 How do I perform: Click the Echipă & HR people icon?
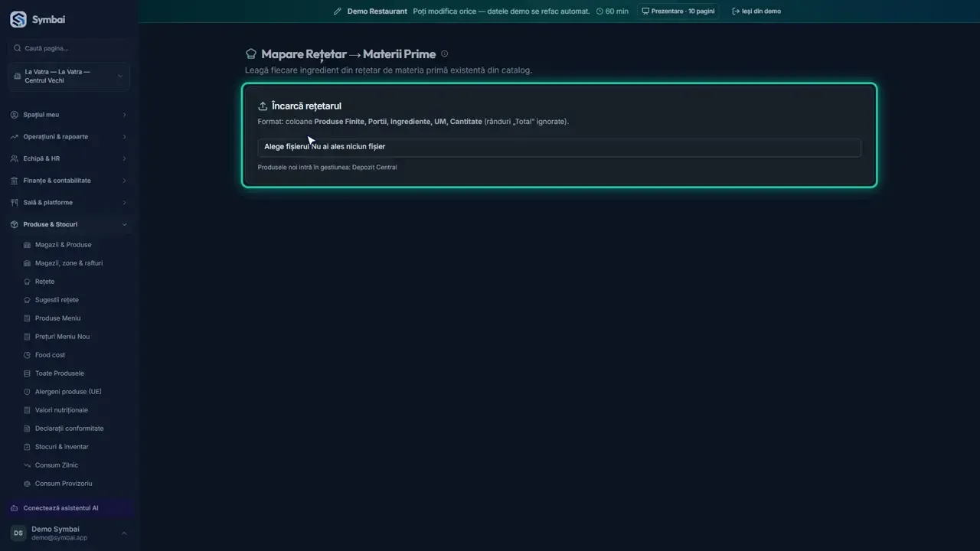coord(15,158)
